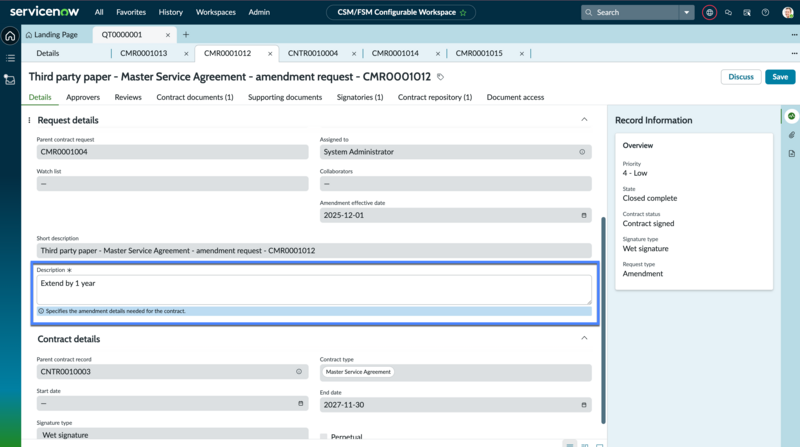The image size is (800, 447).
Task: Click the Parent contract request field CMR0001004
Action: pyautogui.click(x=172, y=152)
